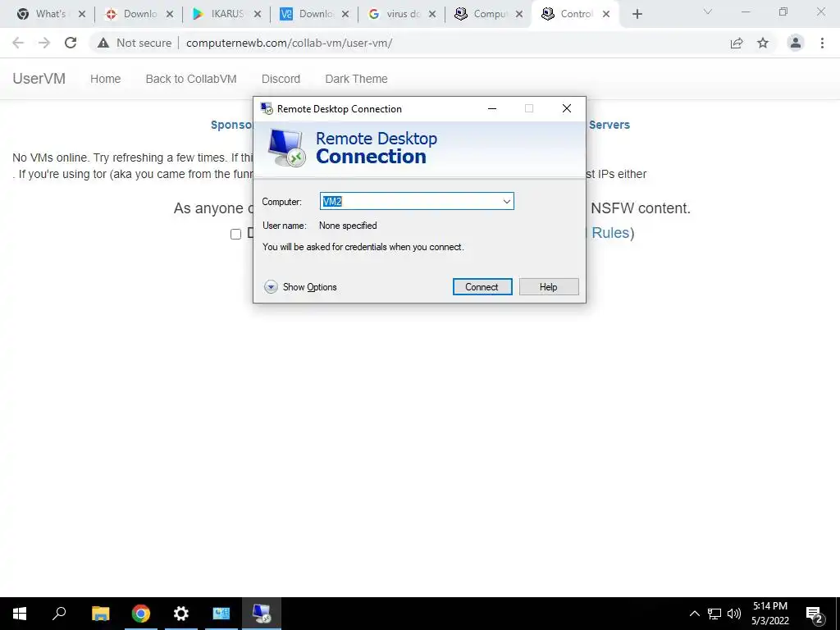Viewport: 840px width, 630px height.
Task: Close the virus do tab
Action: (x=432, y=15)
